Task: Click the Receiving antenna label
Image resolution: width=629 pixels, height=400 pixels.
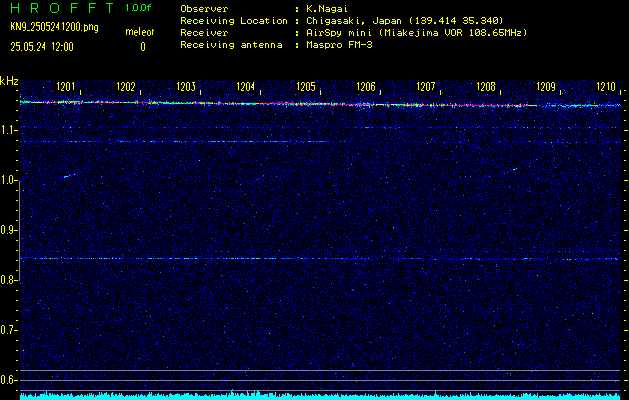Action: tap(231, 45)
